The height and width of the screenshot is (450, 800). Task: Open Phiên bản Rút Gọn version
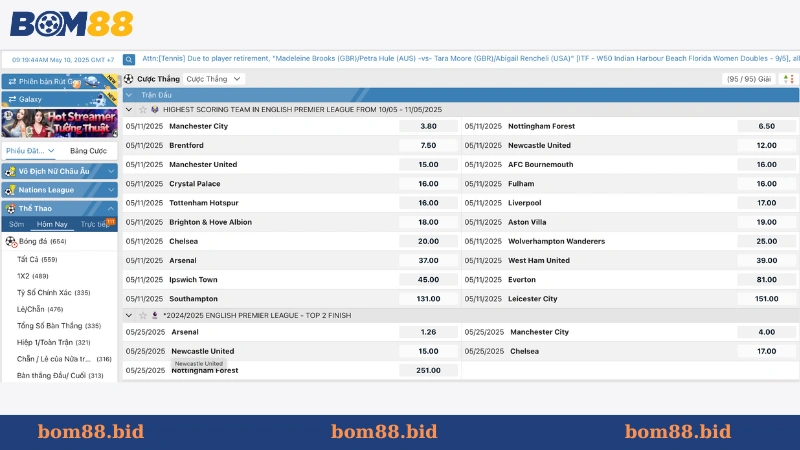tap(60, 81)
